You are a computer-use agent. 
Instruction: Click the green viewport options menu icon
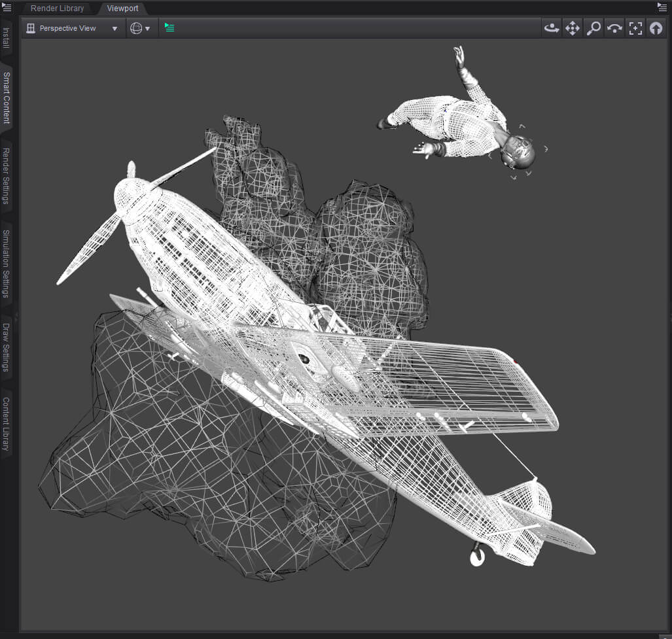click(x=169, y=28)
